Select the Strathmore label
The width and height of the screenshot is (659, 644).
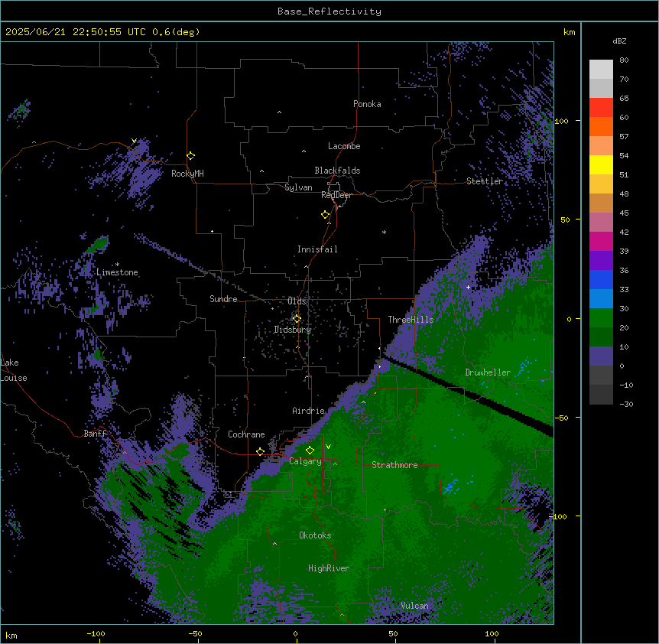394,465
